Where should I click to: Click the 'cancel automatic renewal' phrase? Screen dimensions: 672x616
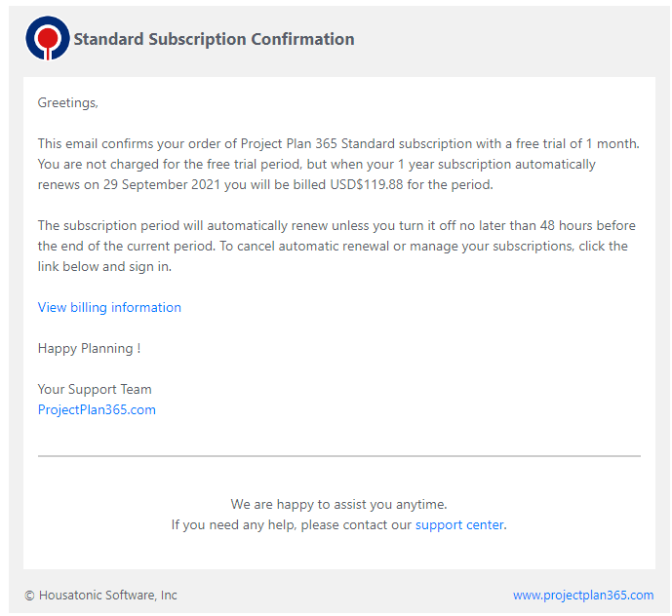pyautogui.click(x=312, y=247)
